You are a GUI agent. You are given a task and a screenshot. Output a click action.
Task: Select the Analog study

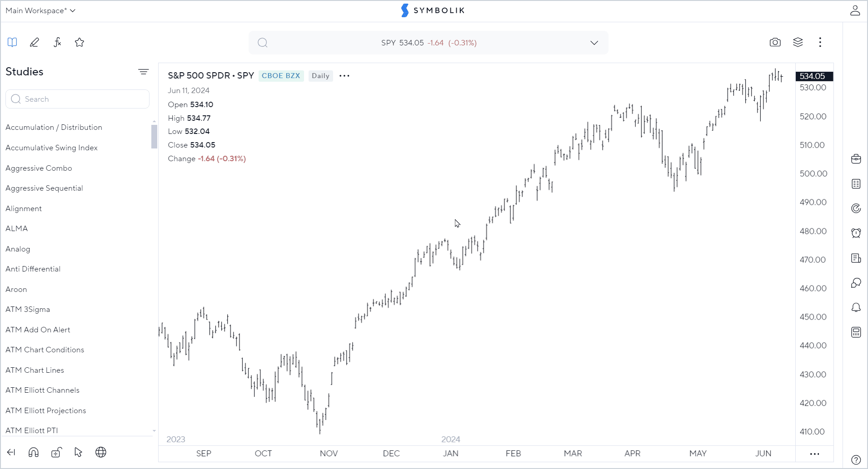pyautogui.click(x=18, y=249)
